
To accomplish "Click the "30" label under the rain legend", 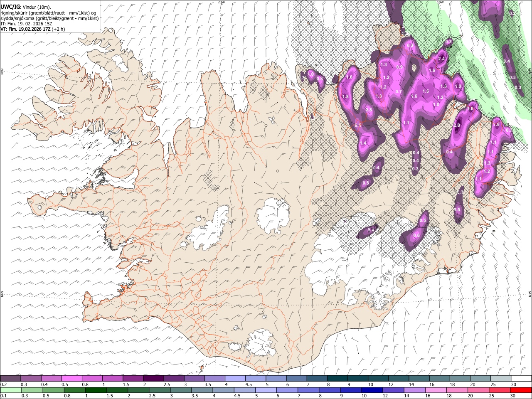I will [514, 396].
